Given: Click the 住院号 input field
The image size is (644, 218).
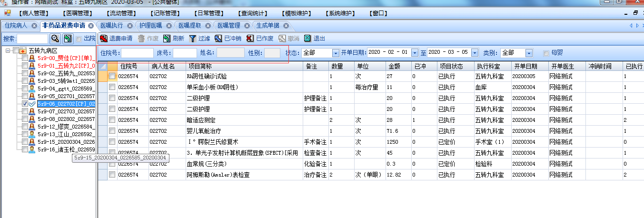Looking at the screenshot, I should 138,53.
